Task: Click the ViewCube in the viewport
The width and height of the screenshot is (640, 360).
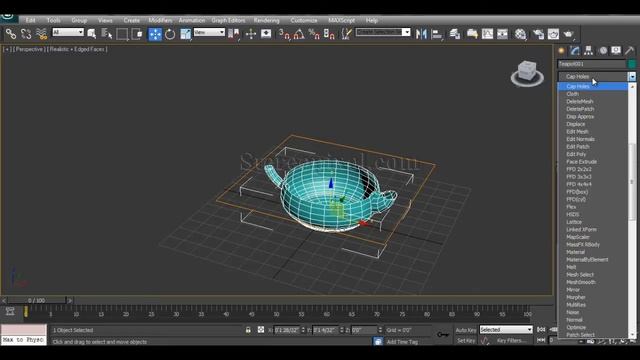Action: click(527, 73)
